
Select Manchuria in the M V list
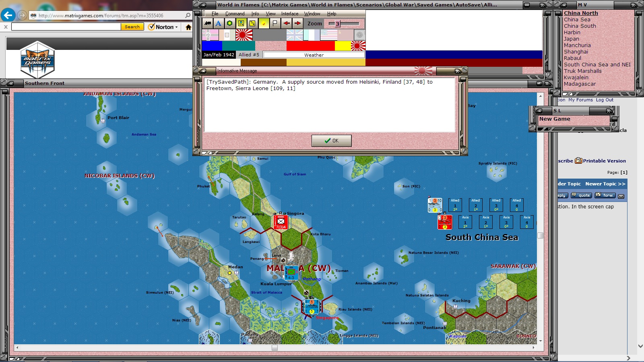coord(577,45)
